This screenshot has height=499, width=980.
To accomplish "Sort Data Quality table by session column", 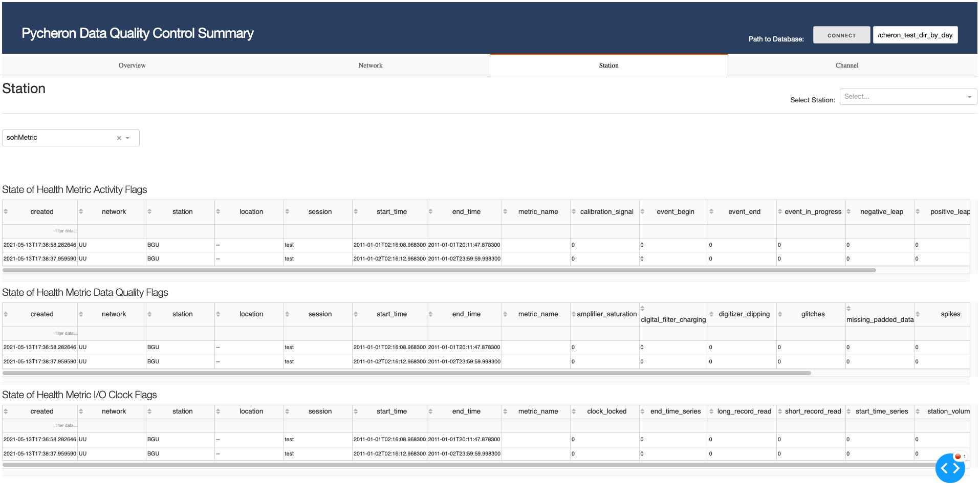I will coord(287,314).
